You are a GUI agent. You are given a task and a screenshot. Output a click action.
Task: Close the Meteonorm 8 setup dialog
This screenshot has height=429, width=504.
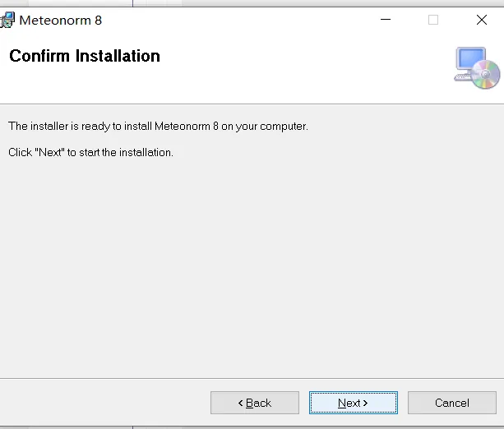(482, 20)
